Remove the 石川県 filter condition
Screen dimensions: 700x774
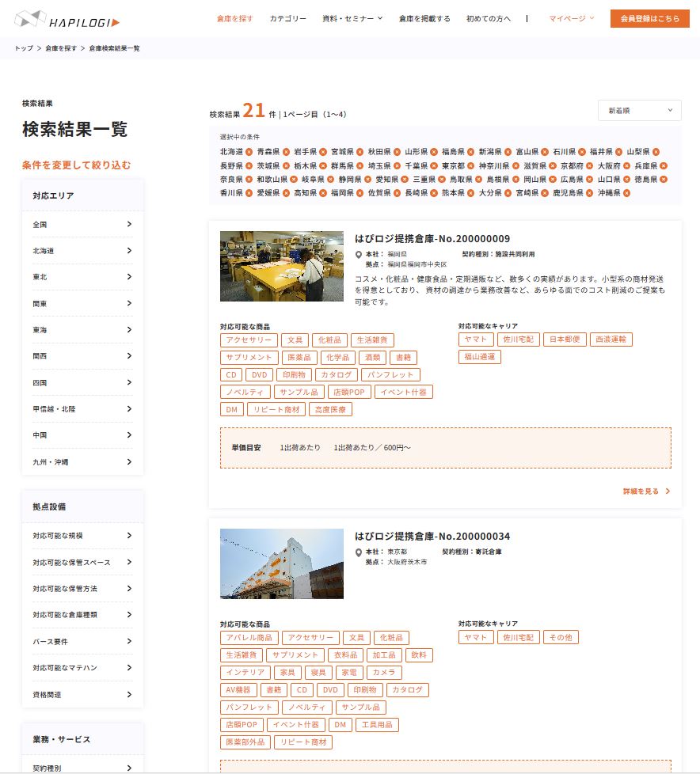click(x=582, y=152)
